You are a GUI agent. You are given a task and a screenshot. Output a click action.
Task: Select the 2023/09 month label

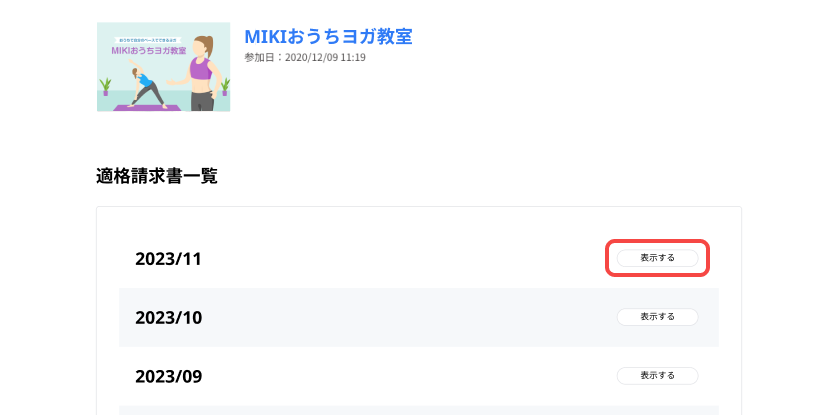tap(168, 377)
